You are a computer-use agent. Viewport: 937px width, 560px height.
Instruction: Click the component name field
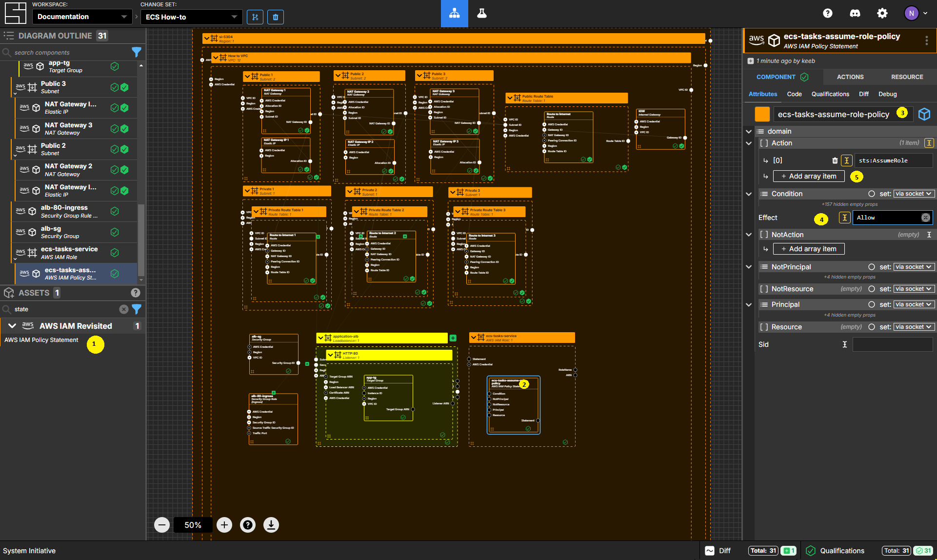843,114
